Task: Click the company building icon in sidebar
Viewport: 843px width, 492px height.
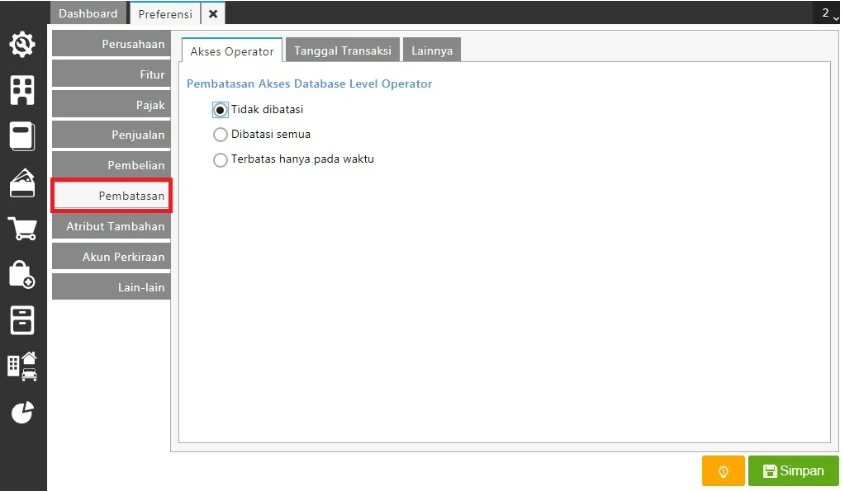Action: [22, 91]
